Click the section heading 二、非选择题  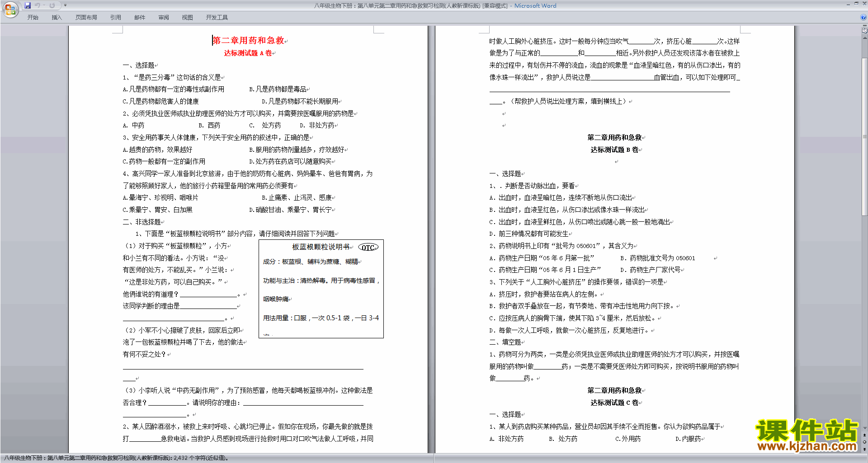click(142, 222)
